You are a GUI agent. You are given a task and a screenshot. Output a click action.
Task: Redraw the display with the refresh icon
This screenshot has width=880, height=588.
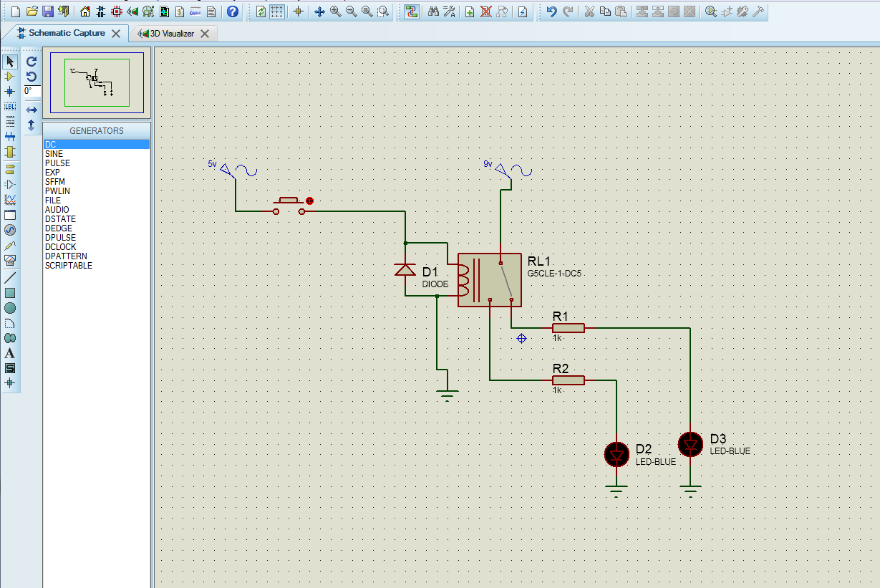click(261, 11)
